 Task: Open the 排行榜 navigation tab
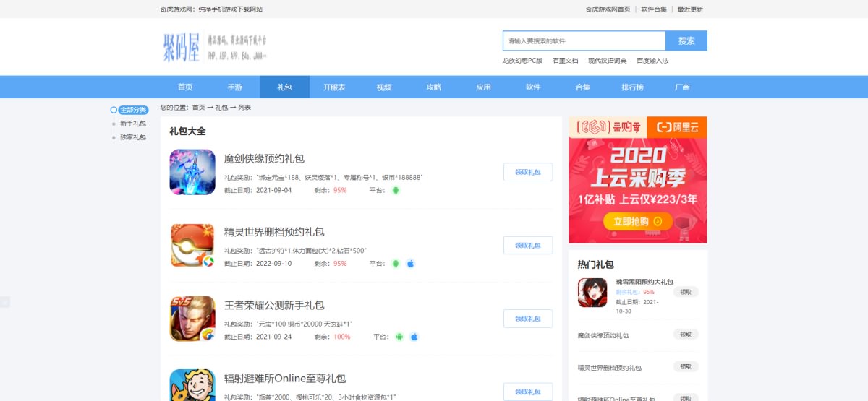tap(632, 87)
